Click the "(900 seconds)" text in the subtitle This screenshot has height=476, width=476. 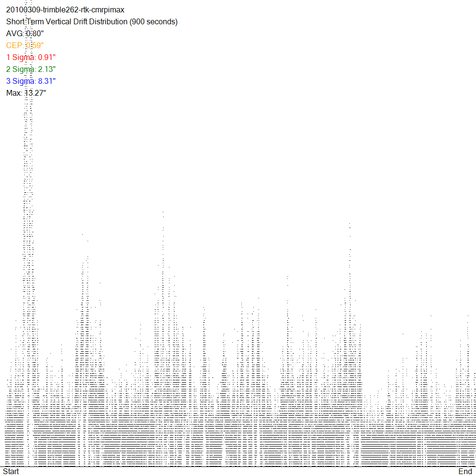point(153,22)
